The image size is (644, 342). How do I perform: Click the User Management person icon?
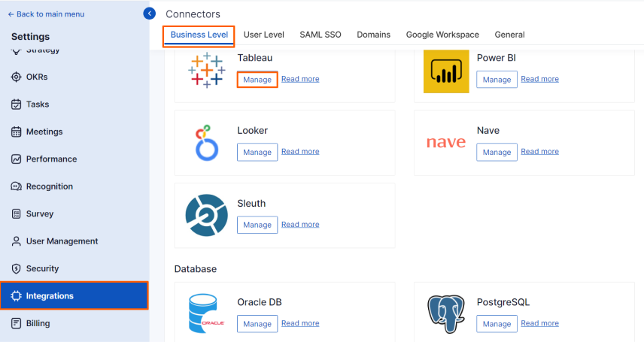tap(16, 241)
